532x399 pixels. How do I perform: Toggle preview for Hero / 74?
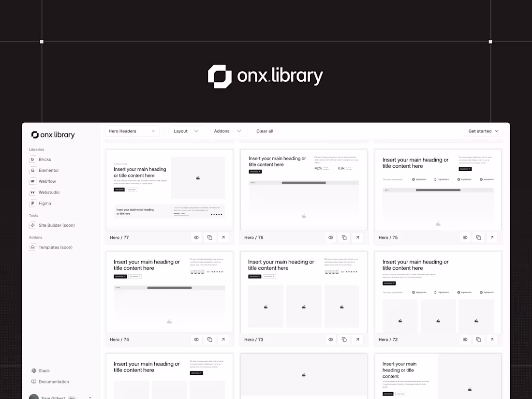[x=196, y=340]
